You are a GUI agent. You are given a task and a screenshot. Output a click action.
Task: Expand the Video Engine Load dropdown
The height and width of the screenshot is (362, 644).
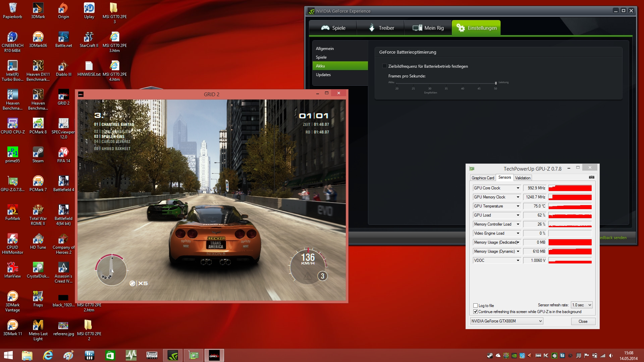pyautogui.click(x=518, y=233)
